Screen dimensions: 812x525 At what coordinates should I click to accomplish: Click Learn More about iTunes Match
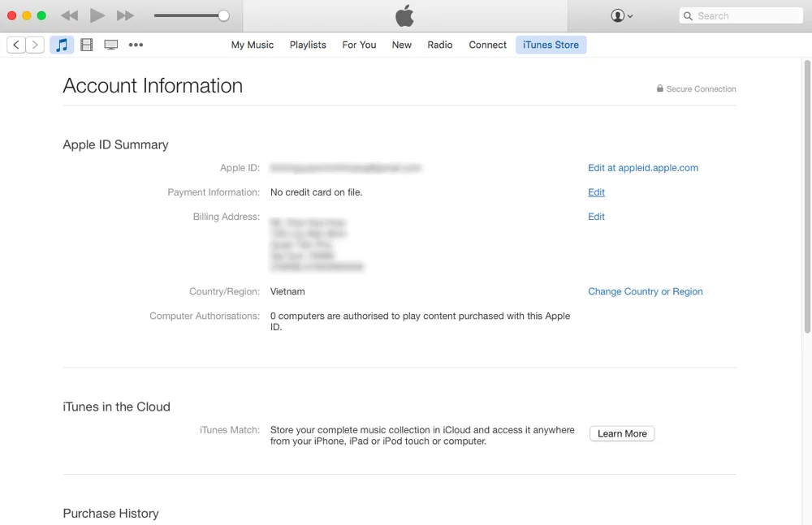click(x=621, y=433)
